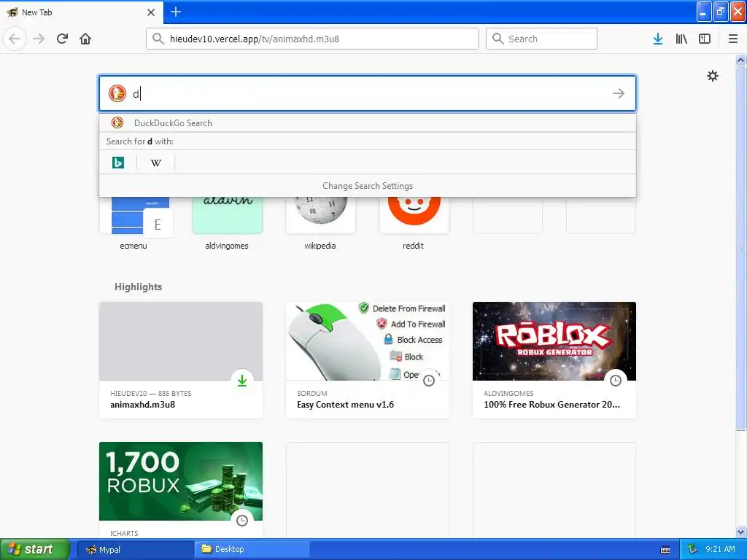
Task: Toggle the sidebar view icon
Action: [705, 39]
